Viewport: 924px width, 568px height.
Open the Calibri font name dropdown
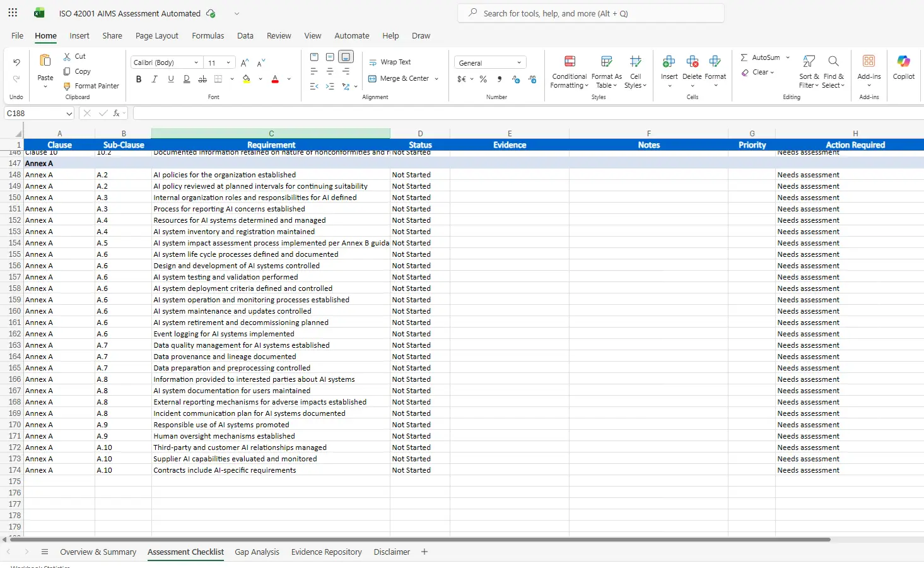(196, 62)
